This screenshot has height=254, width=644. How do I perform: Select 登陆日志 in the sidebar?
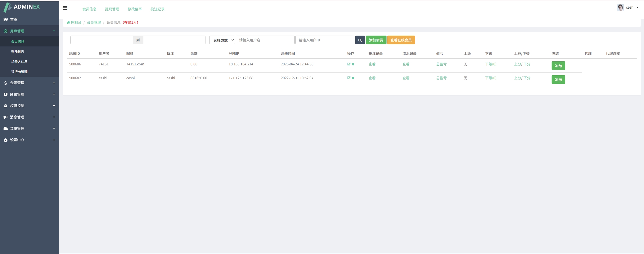coord(18,52)
